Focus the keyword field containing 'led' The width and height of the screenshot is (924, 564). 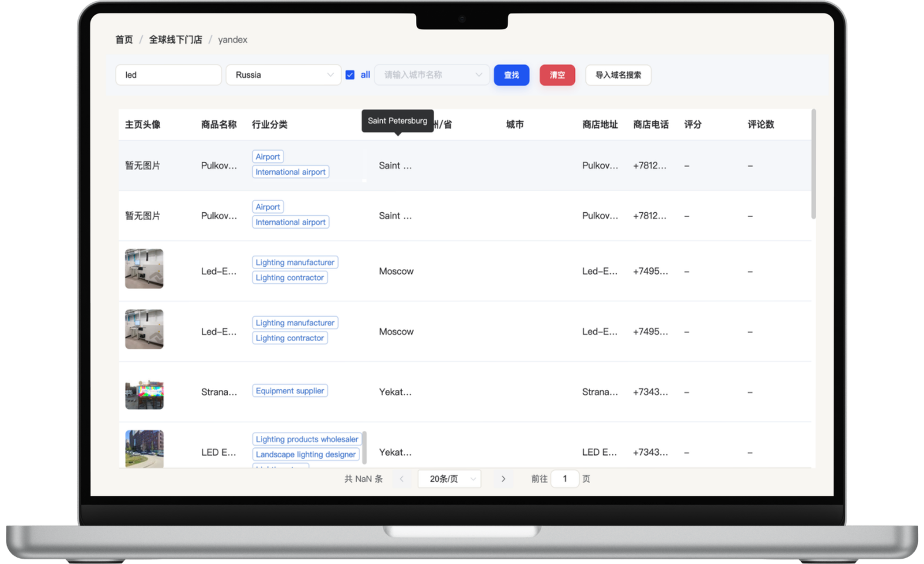point(168,75)
